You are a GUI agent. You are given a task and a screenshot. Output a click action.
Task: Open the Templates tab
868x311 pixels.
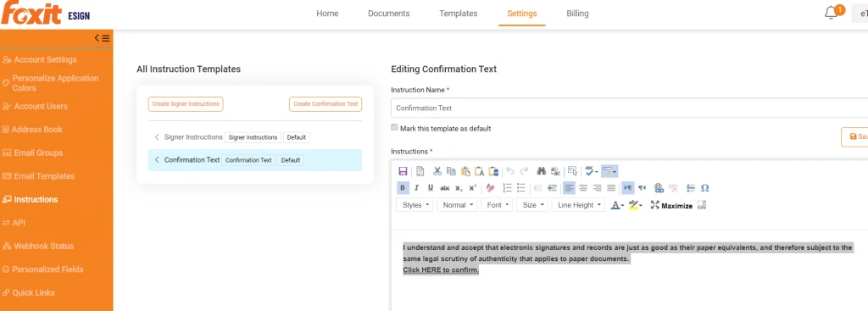(459, 14)
